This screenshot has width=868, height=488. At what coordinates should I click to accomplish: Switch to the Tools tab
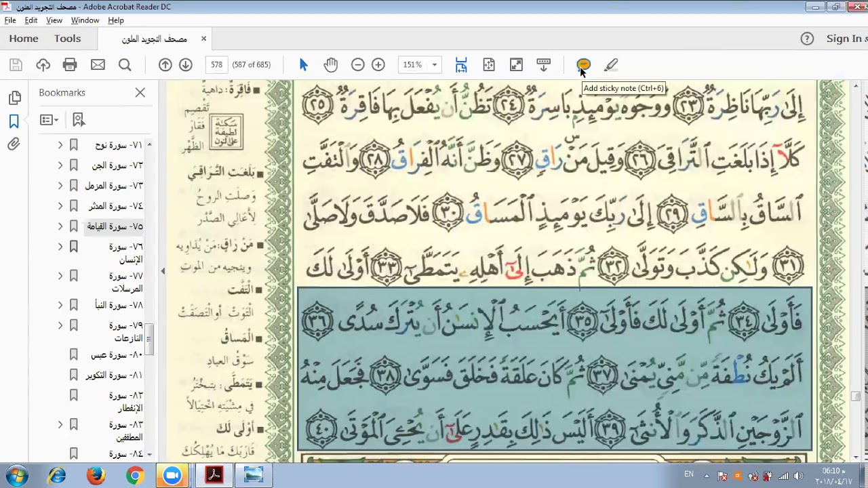[x=67, y=39]
